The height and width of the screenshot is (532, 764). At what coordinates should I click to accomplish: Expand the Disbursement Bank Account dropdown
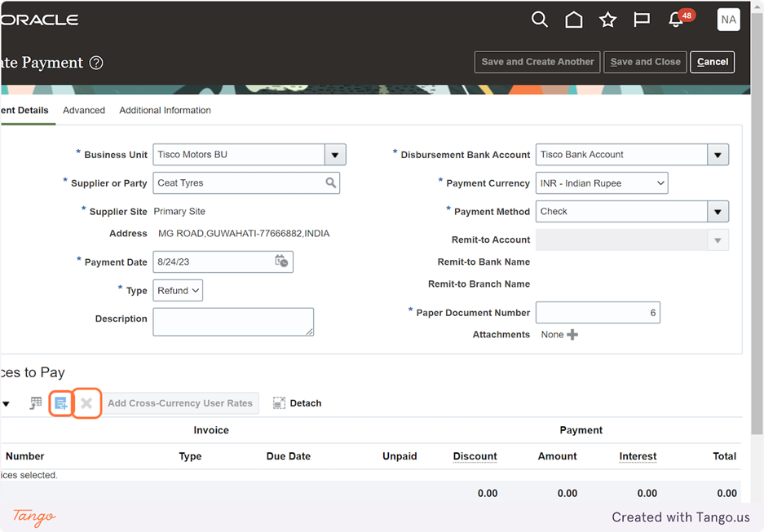tap(718, 155)
